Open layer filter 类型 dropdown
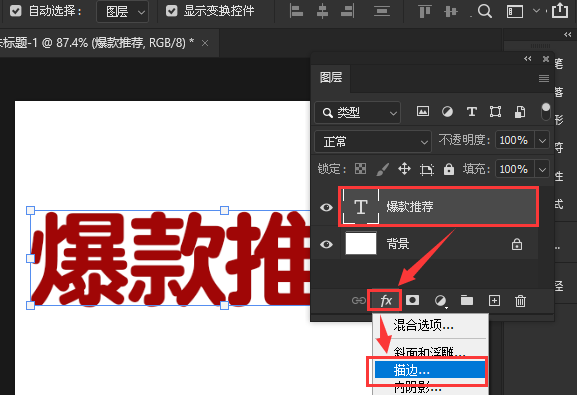 click(x=357, y=112)
